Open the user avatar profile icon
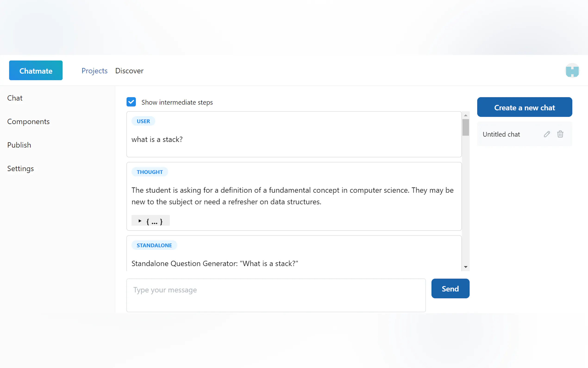The height and width of the screenshot is (368, 588). (572, 71)
